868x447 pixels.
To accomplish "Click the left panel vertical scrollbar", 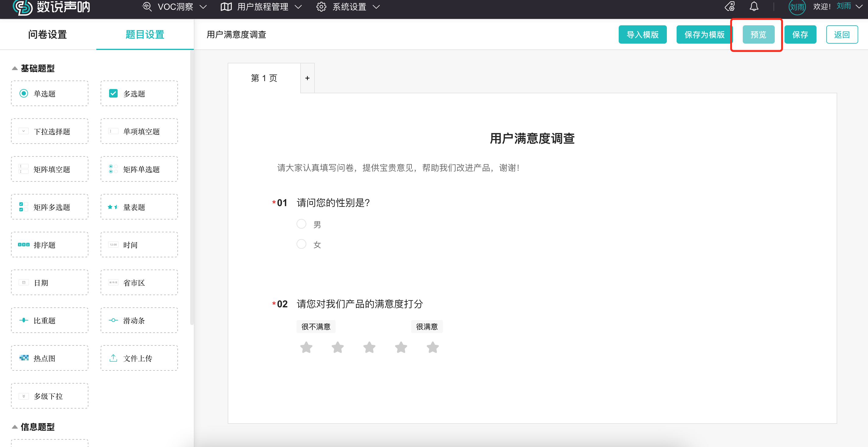I will 192,187.
